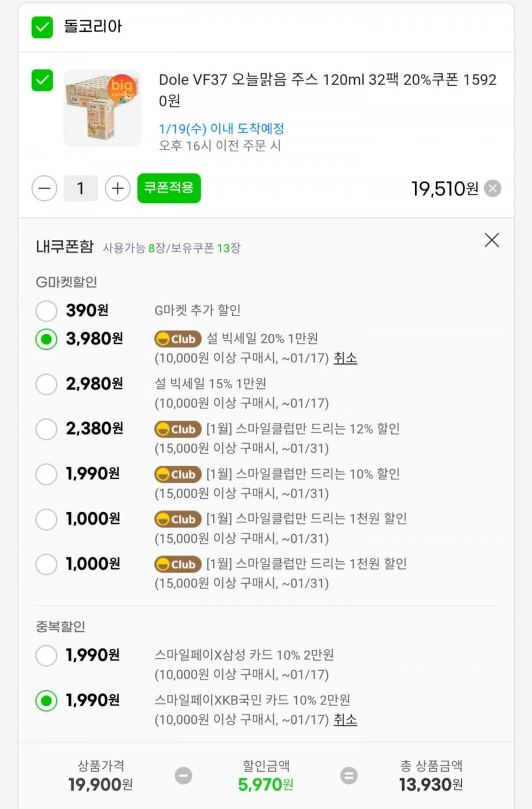
Task: Select the 1,990원 스마일클럽 10% coupon
Action: (x=46, y=474)
